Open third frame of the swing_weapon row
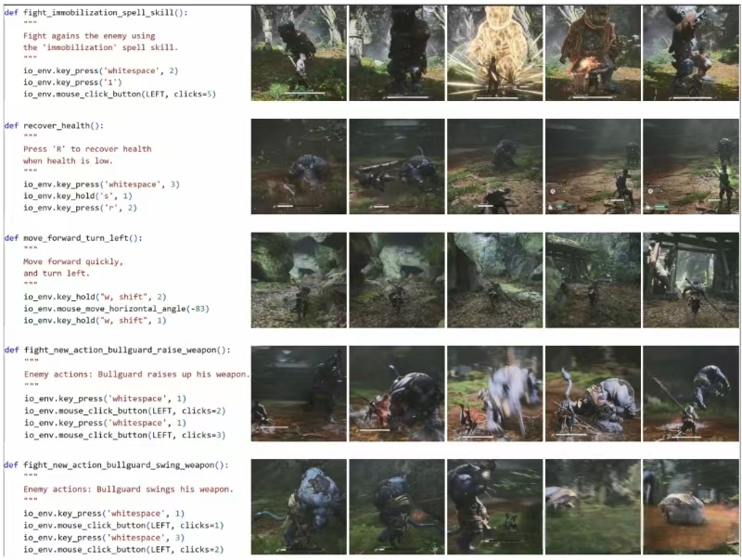 pos(495,506)
